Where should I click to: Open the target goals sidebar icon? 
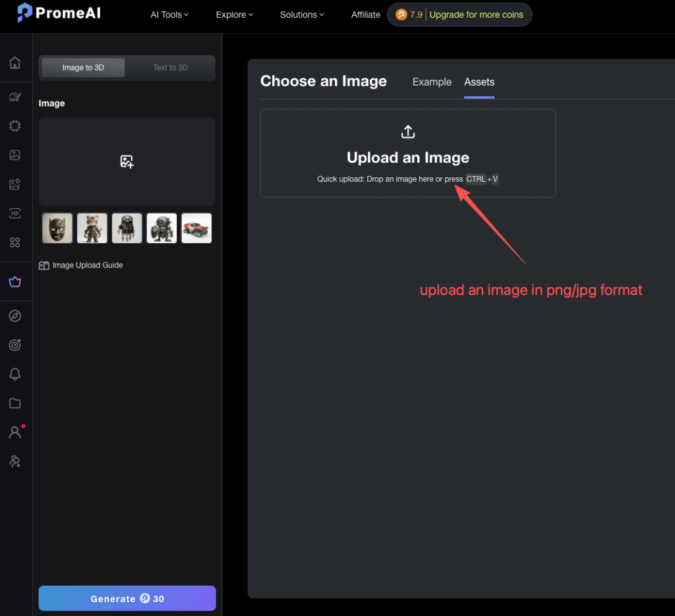15,345
